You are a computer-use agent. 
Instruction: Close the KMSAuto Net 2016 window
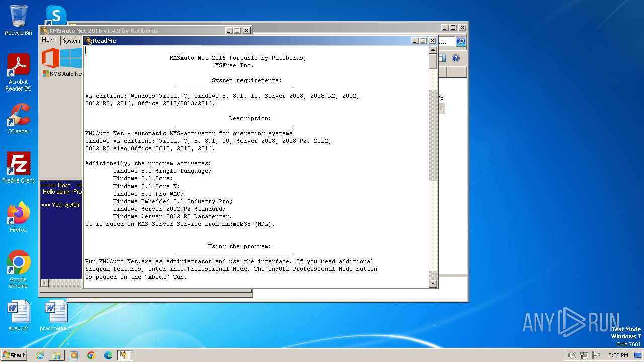coord(247,31)
